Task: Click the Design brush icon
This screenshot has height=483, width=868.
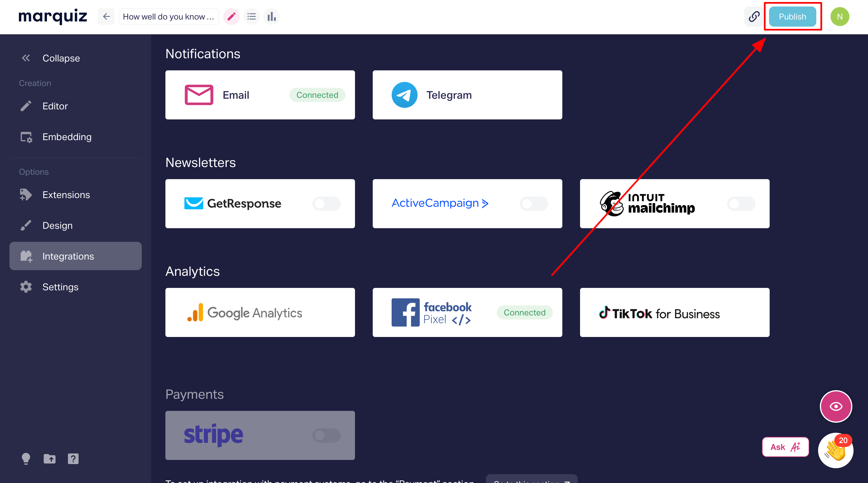Action: tap(26, 225)
